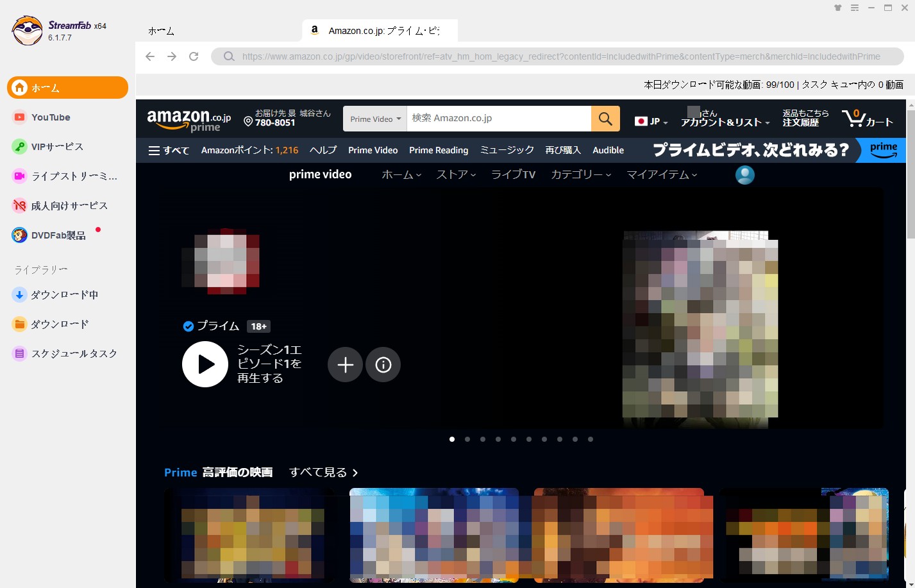Screen dimensions: 915x588
Task: Click the prime video logo
Action: tap(320, 174)
